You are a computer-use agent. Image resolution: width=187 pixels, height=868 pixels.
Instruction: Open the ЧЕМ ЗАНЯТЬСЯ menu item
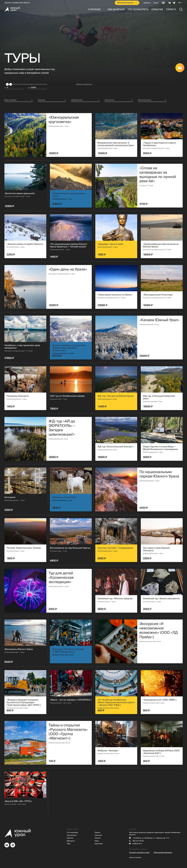point(116,10)
